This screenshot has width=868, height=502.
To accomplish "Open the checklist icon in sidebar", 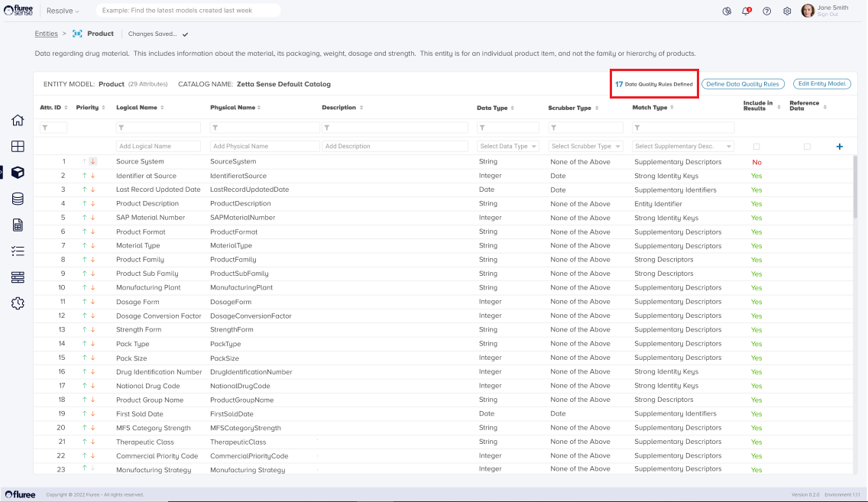I will (x=18, y=251).
